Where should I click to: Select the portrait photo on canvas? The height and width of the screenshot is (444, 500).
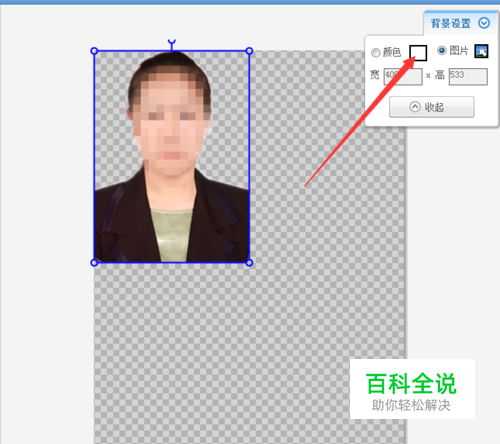172,157
